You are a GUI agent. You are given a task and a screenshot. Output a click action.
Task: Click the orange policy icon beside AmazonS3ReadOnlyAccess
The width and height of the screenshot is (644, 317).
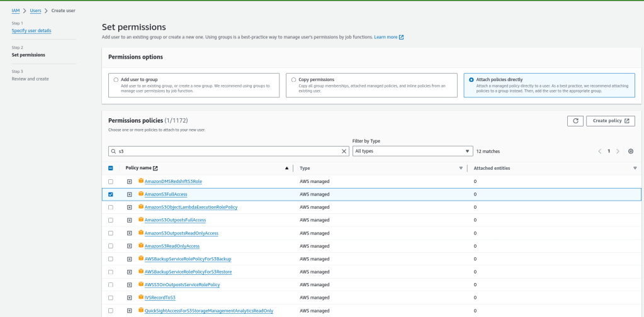click(141, 245)
